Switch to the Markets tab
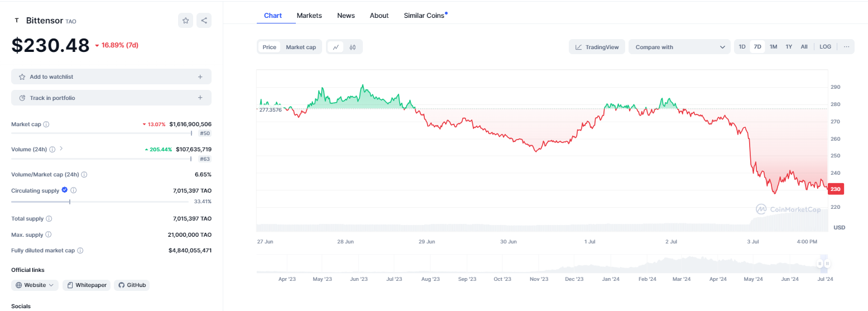This screenshot has height=311, width=868. tap(309, 16)
